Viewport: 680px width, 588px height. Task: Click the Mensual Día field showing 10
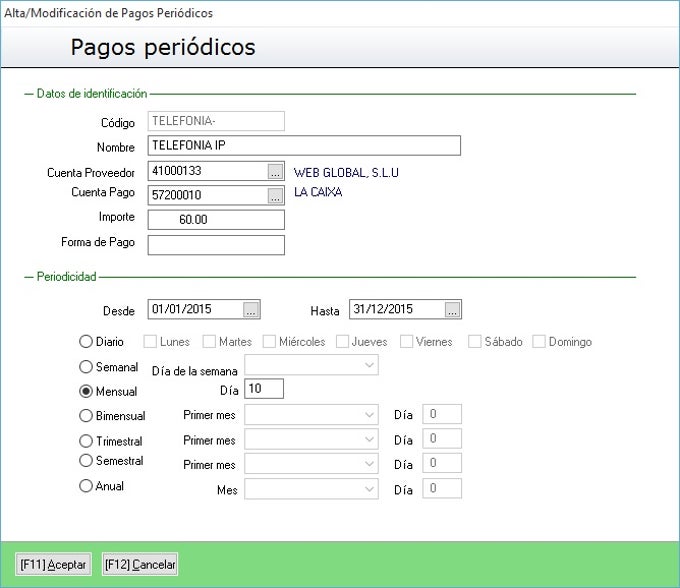pyautogui.click(x=264, y=389)
